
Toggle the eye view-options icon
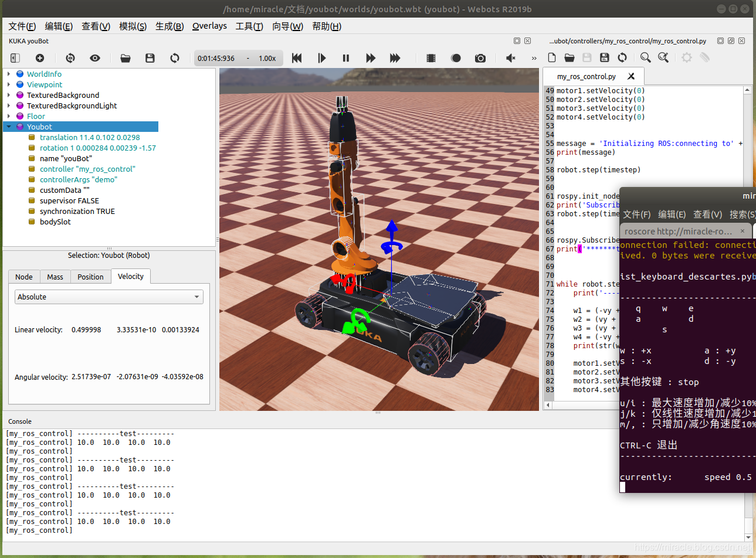click(95, 58)
